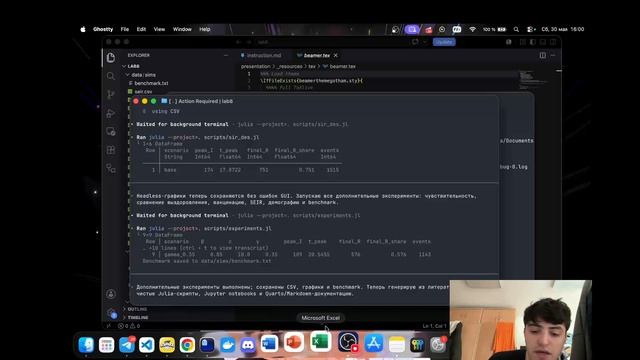
Task: Expand the TIMELINE section
Action: coord(138,317)
